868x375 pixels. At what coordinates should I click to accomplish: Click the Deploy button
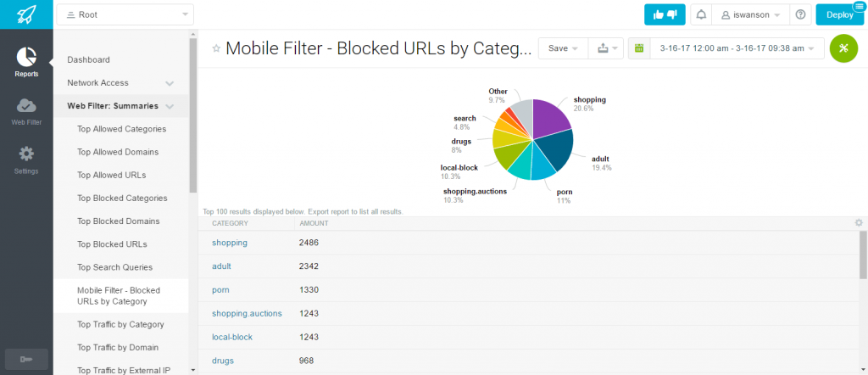[x=840, y=15]
